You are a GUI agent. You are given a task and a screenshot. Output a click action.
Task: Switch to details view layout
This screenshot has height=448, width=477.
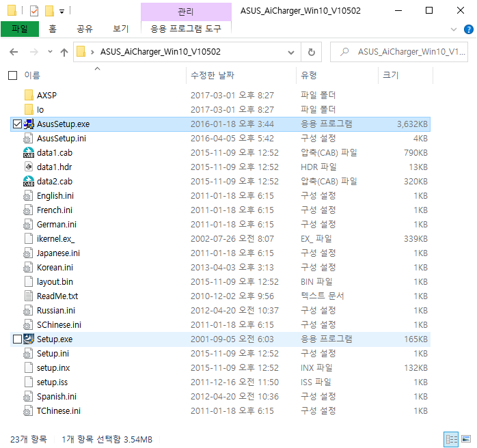pyautogui.click(x=451, y=439)
